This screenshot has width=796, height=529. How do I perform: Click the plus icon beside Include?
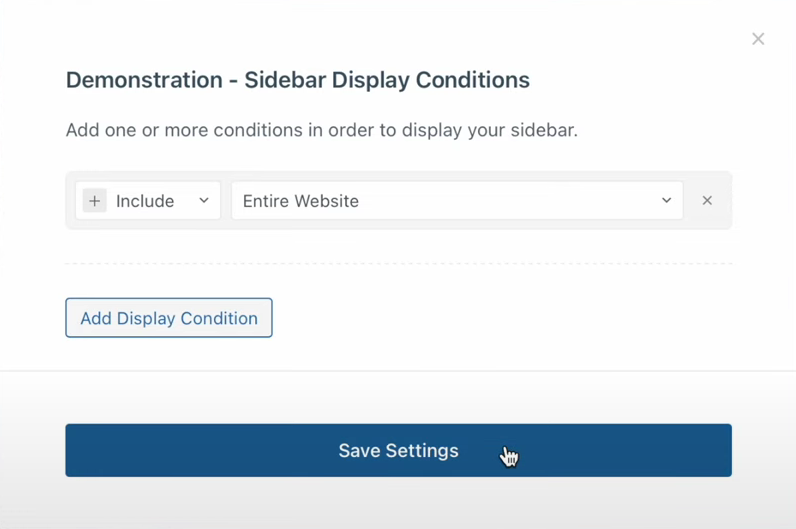click(x=95, y=201)
